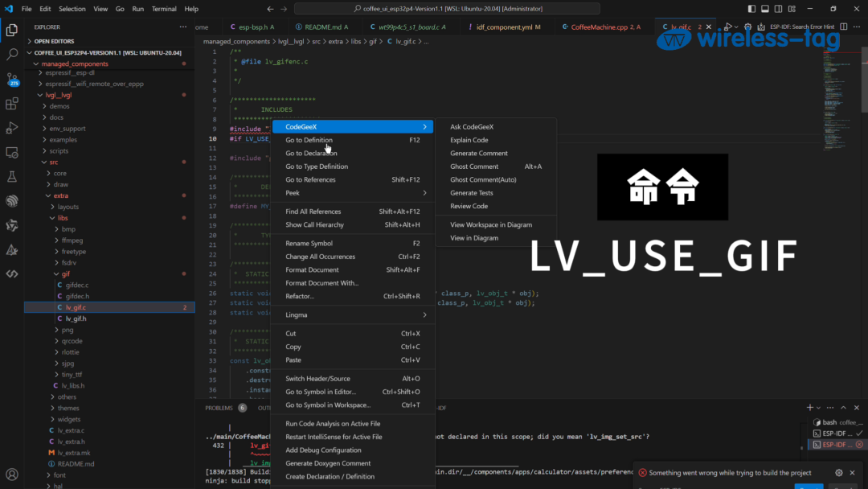Choose Explain Code in CodeGeeX submenu
The height and width of the screenshot is (489, 868).
[x=469, y=140]
